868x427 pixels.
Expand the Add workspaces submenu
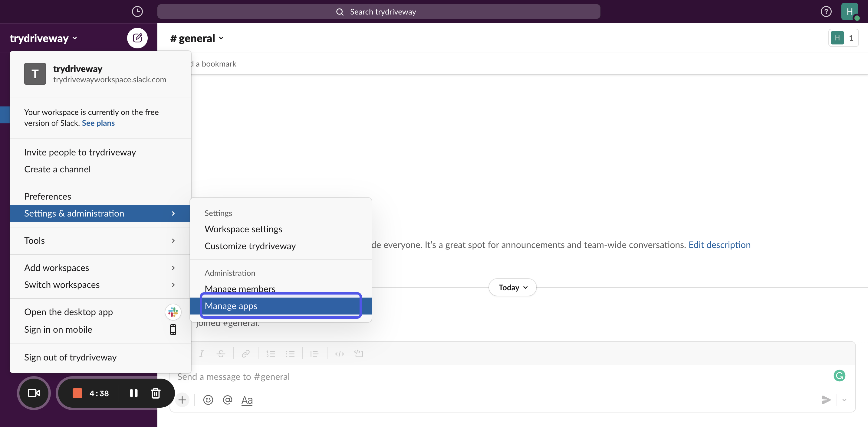click(100, 268)
